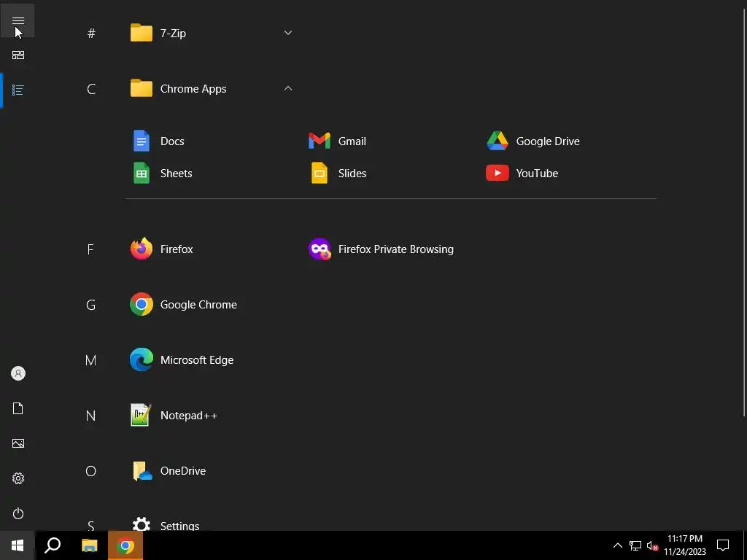Open network status tray icon
The width and height of the screenshot is (747, 560).
pos(635,545)
